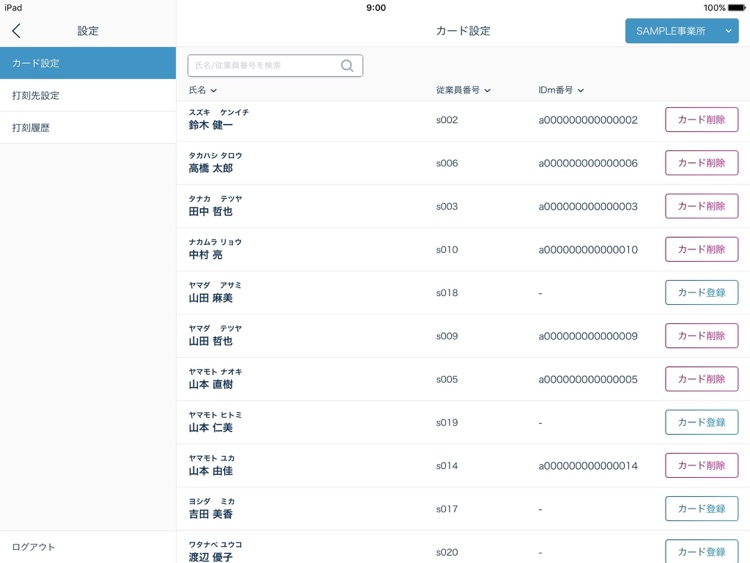Register card for 渡辺 優子
The image size is (750, 563).
pos(702,552)
